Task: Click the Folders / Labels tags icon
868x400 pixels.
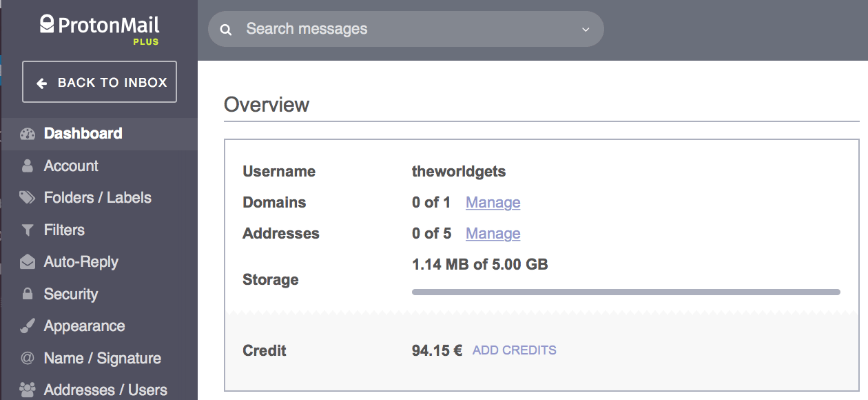Action: [28, 198]
